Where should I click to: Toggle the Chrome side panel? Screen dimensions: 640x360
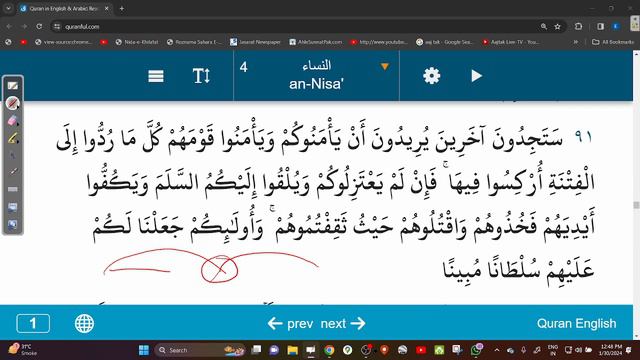click(x=600, y=27)
